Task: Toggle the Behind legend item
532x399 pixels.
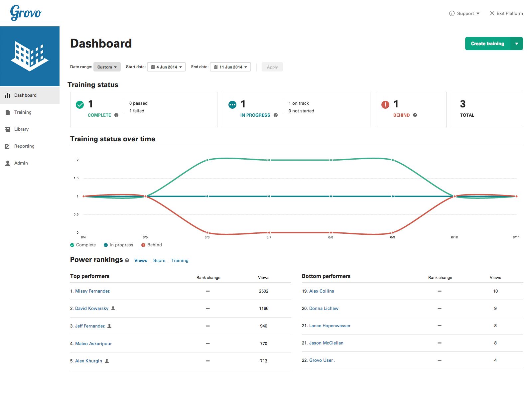Action: click(x=152, y=245)
